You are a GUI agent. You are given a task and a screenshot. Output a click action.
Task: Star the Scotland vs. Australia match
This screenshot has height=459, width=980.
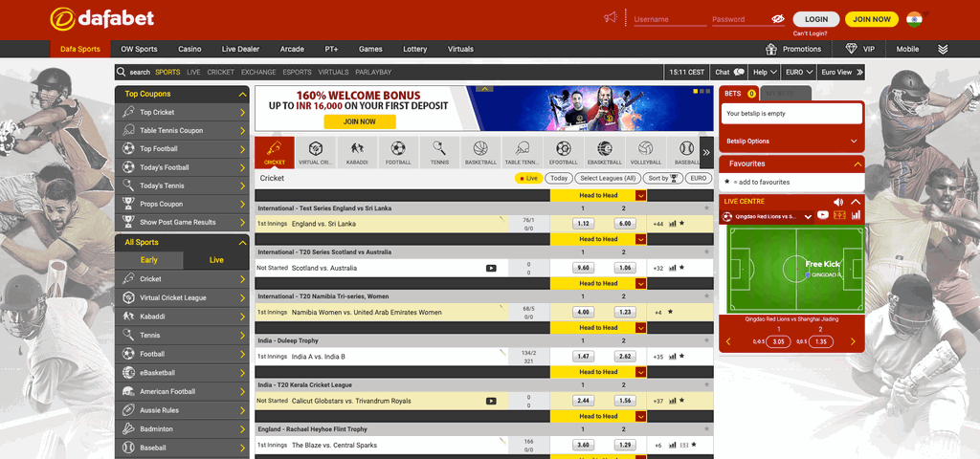point(681,268)
